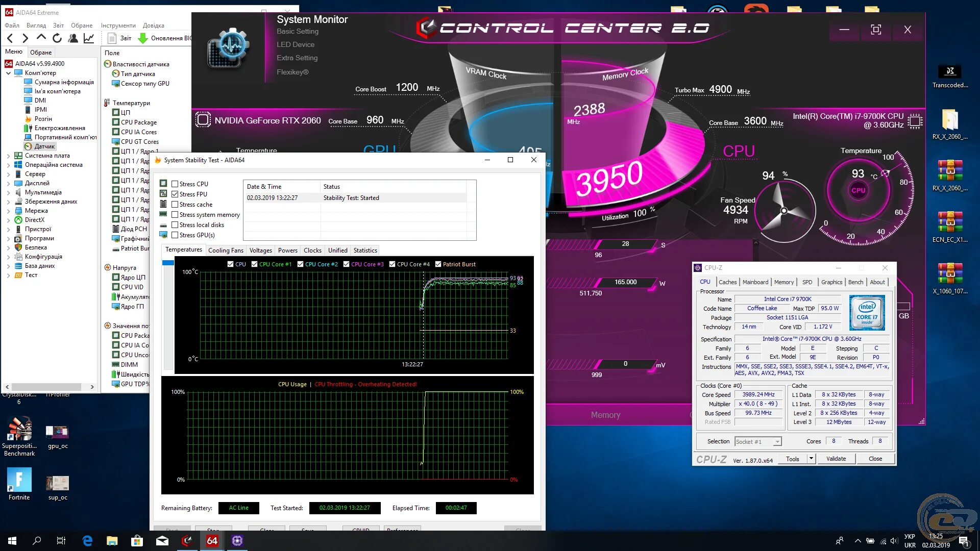Click the AIDA64 back navigation arrow
The image size is (980, 551).
10,38
